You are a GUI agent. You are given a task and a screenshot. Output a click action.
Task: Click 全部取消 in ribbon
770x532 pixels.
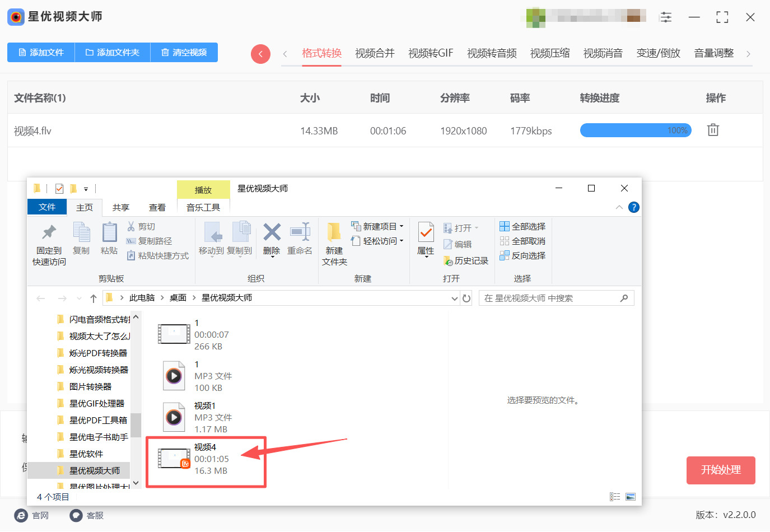(522, 241)
